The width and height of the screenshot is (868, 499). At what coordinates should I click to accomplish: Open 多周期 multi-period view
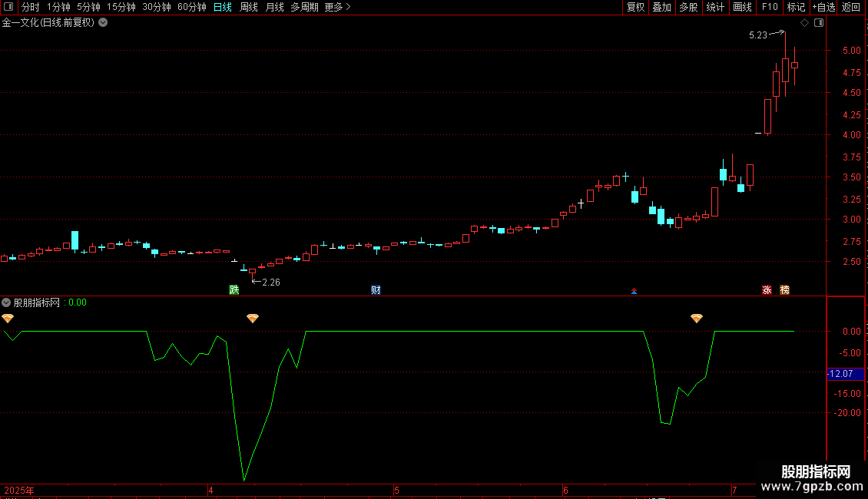(x=304, y=7)
